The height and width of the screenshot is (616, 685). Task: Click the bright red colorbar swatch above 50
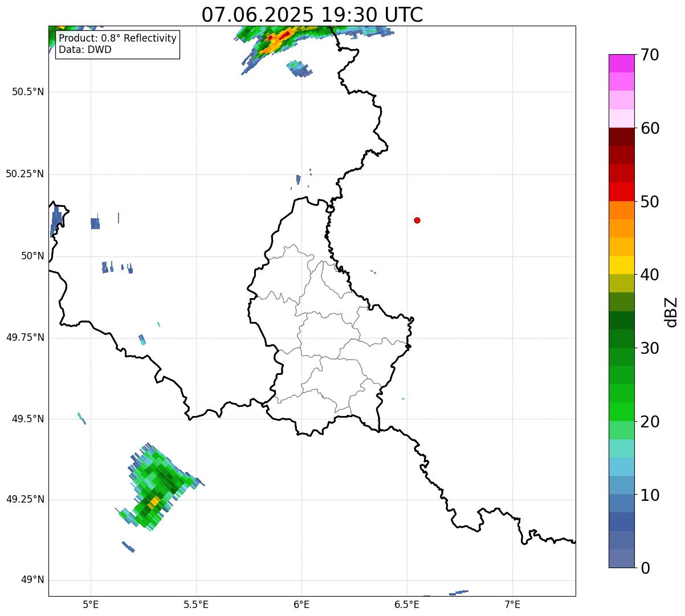pyautogui.click(x=621, y=191)
